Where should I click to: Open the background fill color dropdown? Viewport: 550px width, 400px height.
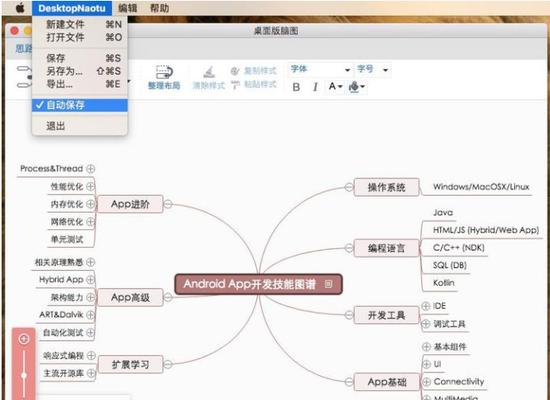click(x=357, y=87)
